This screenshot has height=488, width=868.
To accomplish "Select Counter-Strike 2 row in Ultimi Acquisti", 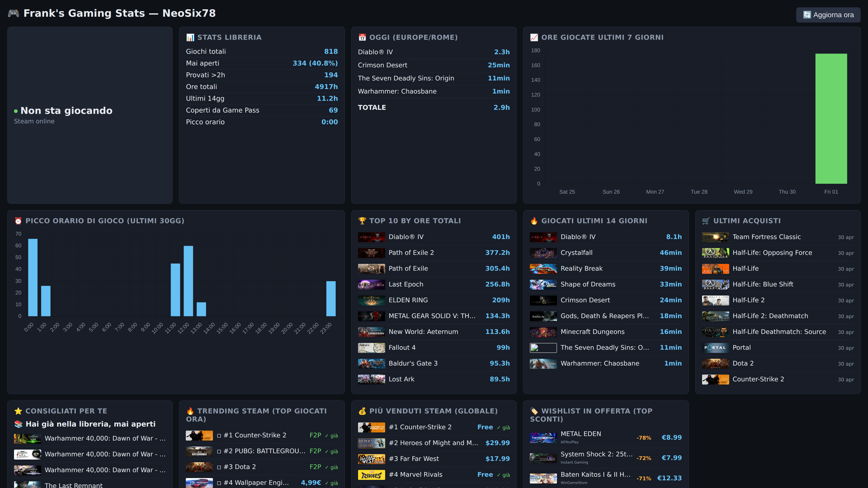I will tap(778, 380).
